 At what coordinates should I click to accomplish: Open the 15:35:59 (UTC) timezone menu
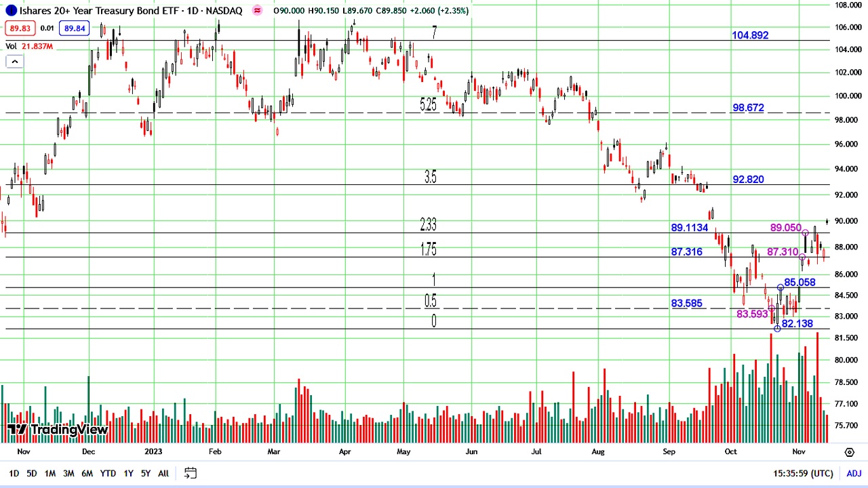pyautogui.click(x=803, y=473)
